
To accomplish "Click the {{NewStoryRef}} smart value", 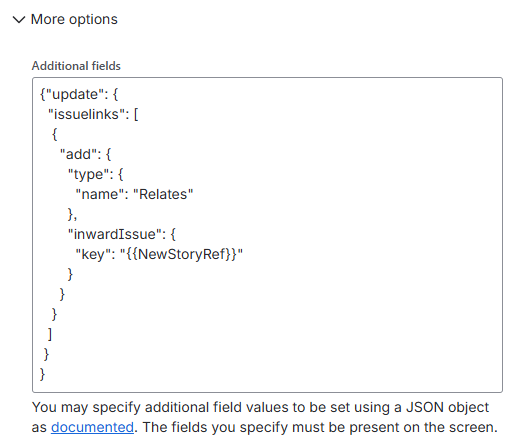I will [x=182, y=254].
